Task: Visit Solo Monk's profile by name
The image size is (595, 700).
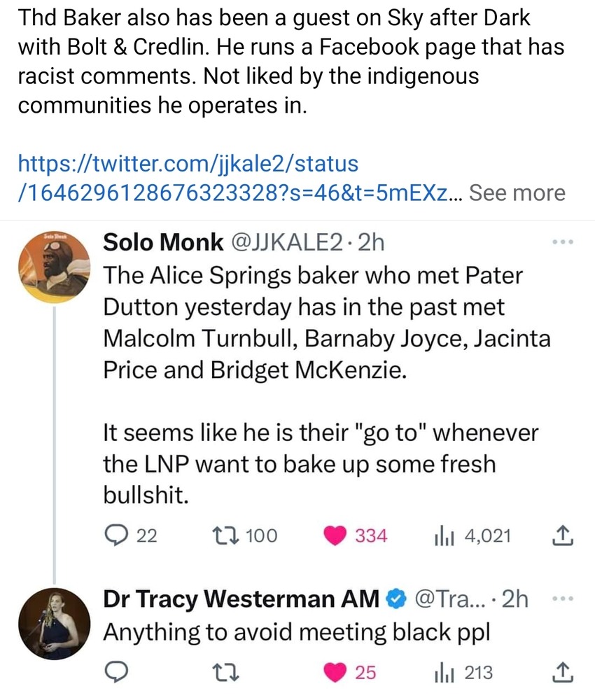Action: 161,242
